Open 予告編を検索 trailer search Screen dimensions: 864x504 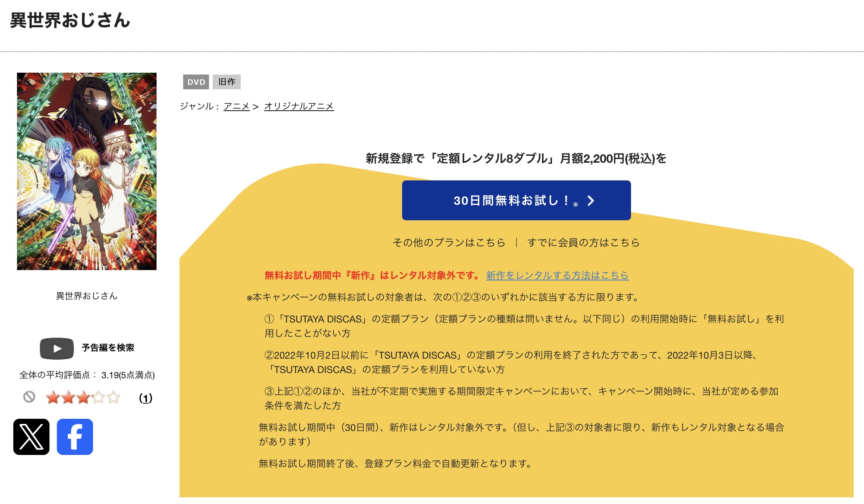108,348
